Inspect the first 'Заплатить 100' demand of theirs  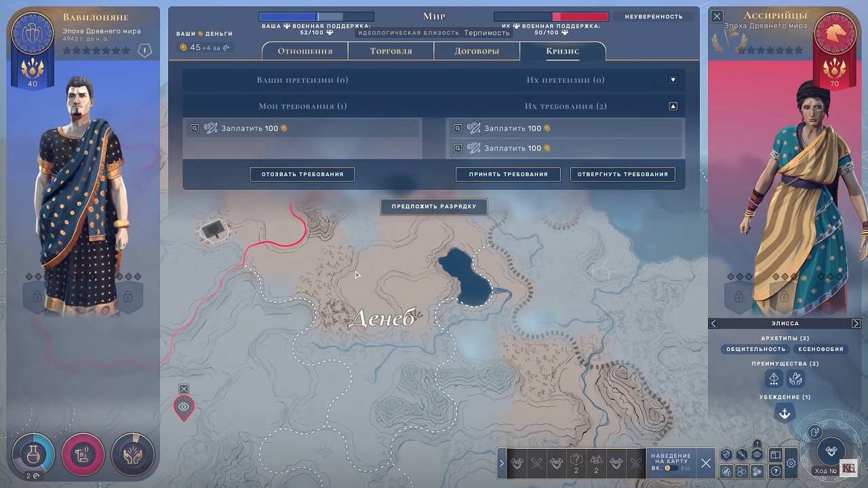point(458,128)
